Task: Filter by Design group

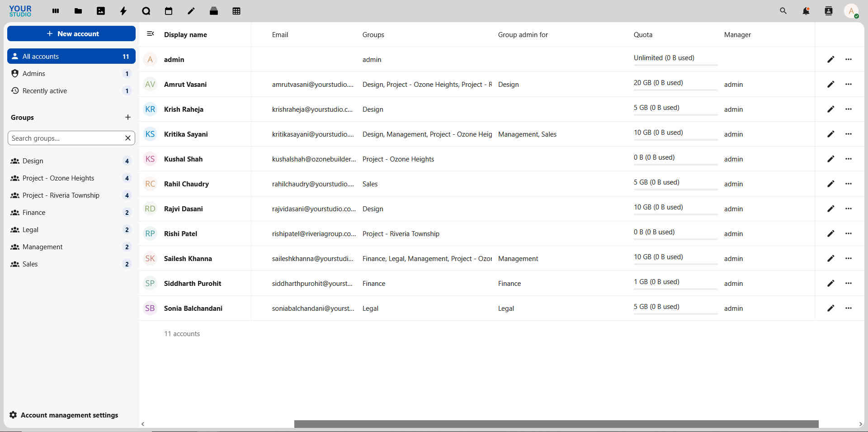Action: coord(71,161)
